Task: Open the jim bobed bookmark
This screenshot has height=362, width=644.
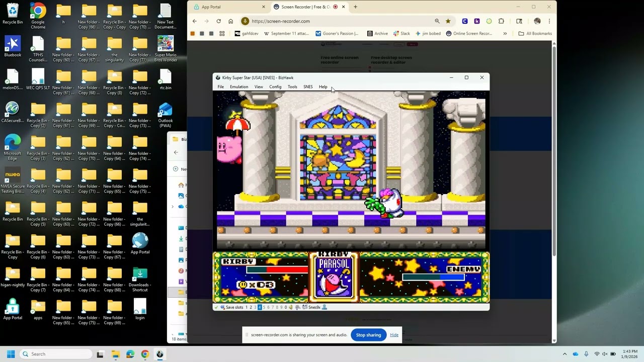Action: point(427,34)
